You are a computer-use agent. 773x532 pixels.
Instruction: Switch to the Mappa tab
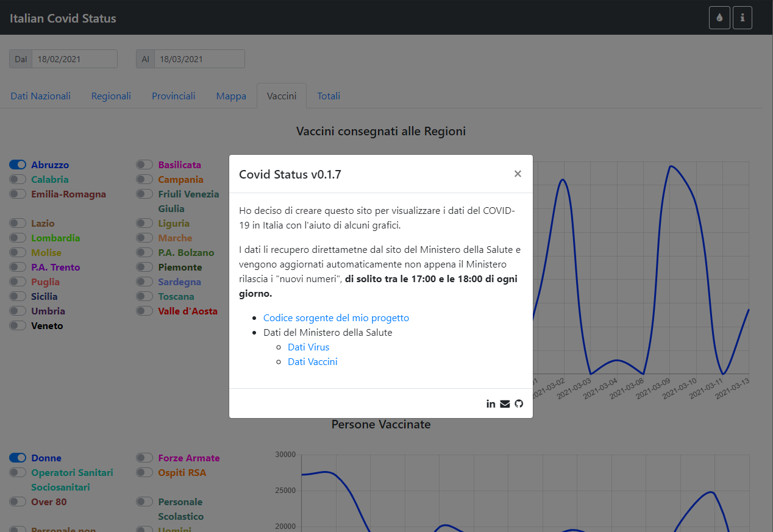[x=231, y=96]
